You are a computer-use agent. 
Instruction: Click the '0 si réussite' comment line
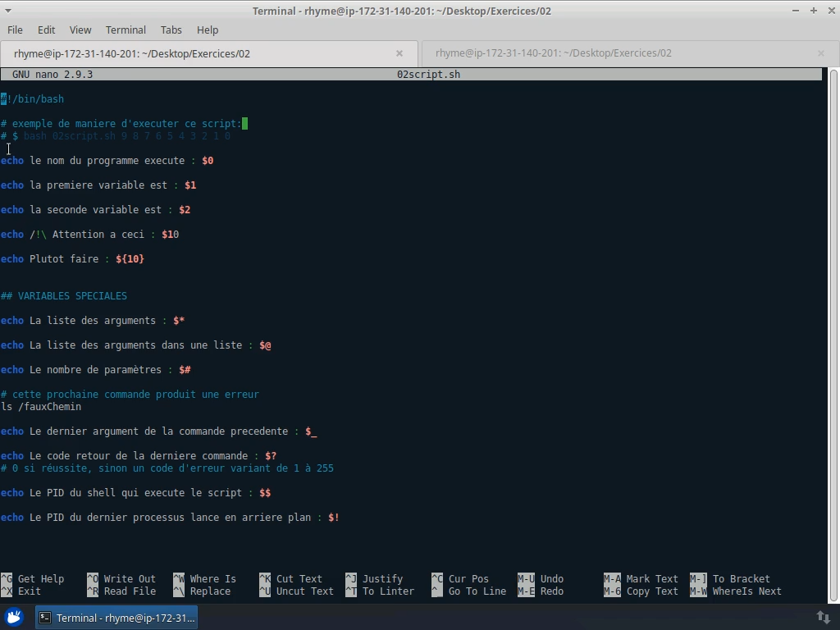pyautogui.click(x=167, y=468)
